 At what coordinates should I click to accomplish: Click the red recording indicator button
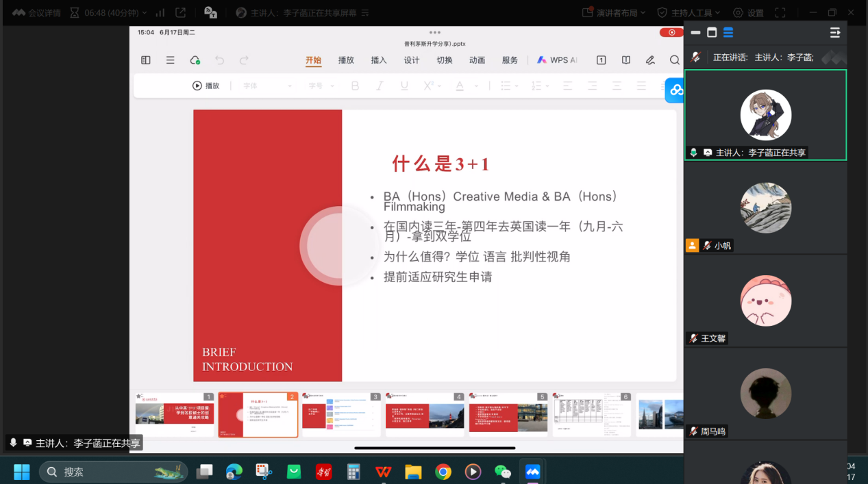671,32
